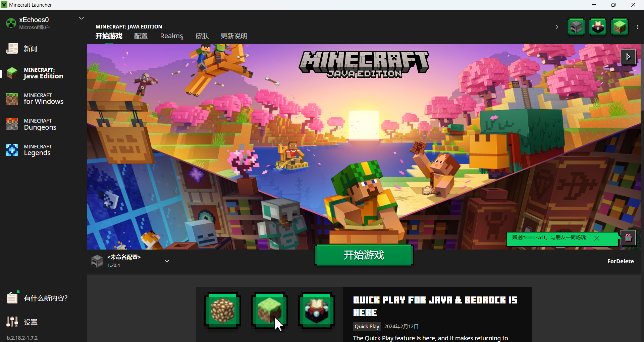
Task: Open the Realms tab
Action: coord(171,36)
